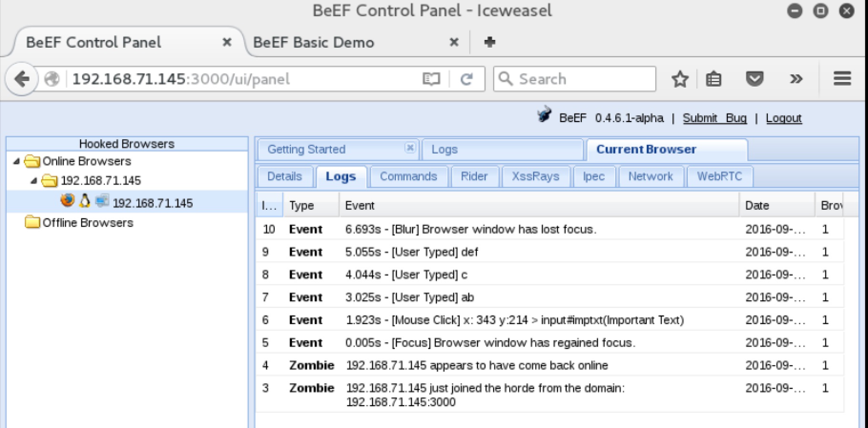The width and height of the screenshot is (868, 428).
Task: Select log row 'Browser window has lost focus'
Action: point(550,229)
